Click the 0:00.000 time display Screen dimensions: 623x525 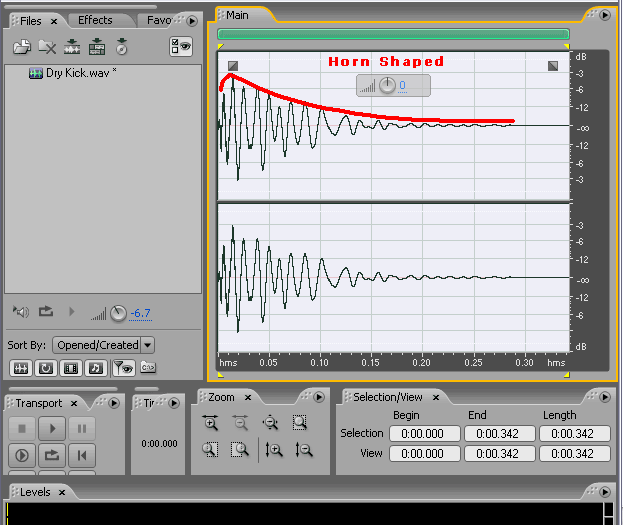click(x=159, y=444)
